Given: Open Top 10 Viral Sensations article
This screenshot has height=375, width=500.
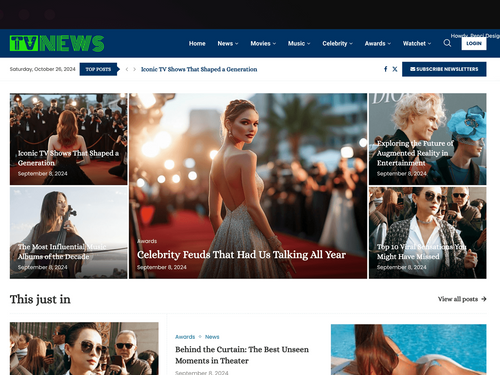Looking at the screenshot, I should coord(421,252).
